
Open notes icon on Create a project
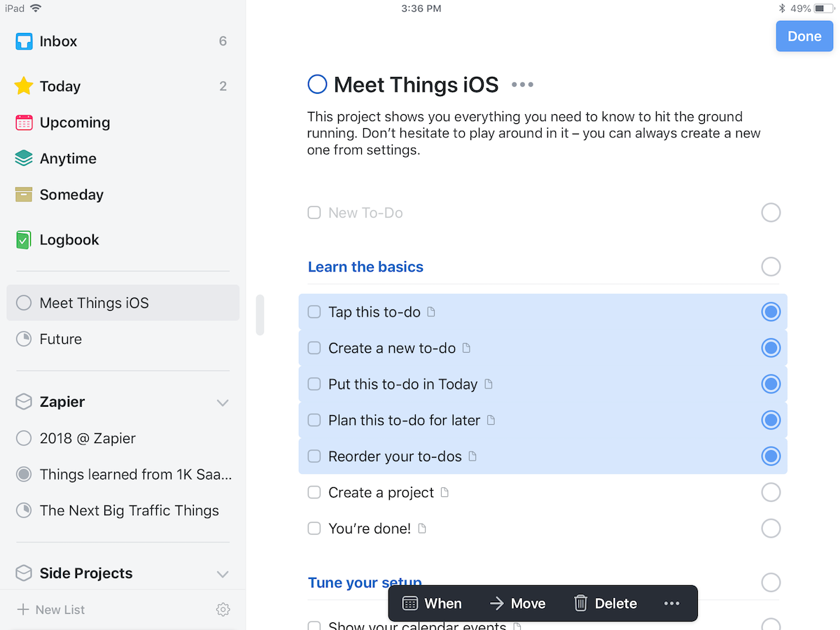[x=444, y=492]
